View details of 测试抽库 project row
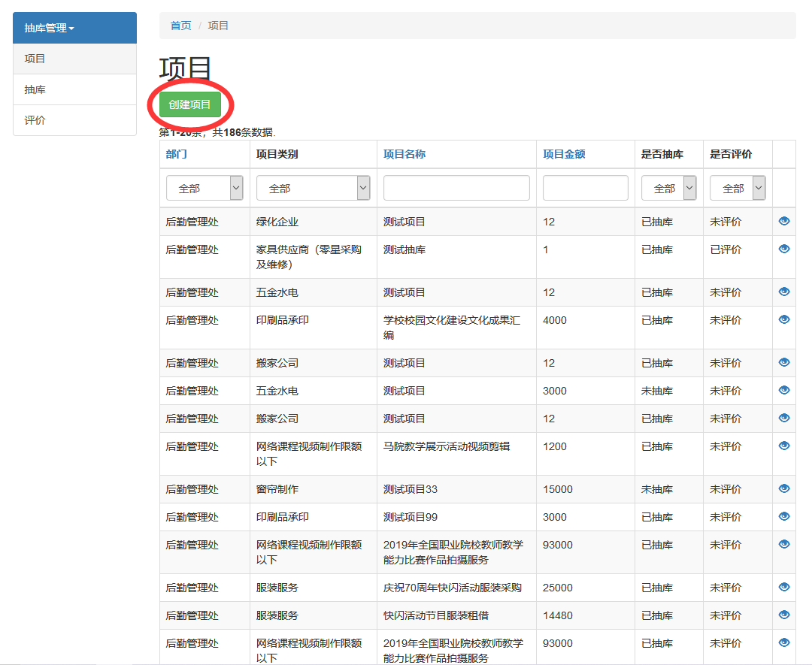Screen dimensions: 812x665 coord(784,249)
